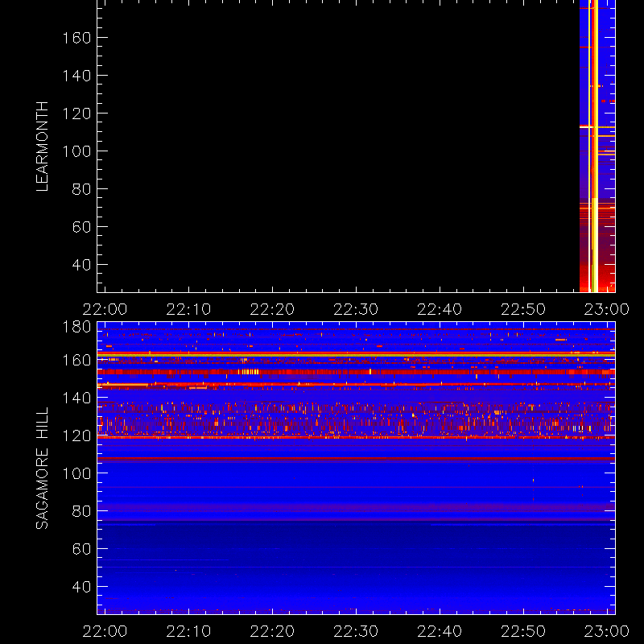Pick the 22:00 time label beneath Learmonth plot
Viewport: 644px width, 644px height.
tap(105, 309)
